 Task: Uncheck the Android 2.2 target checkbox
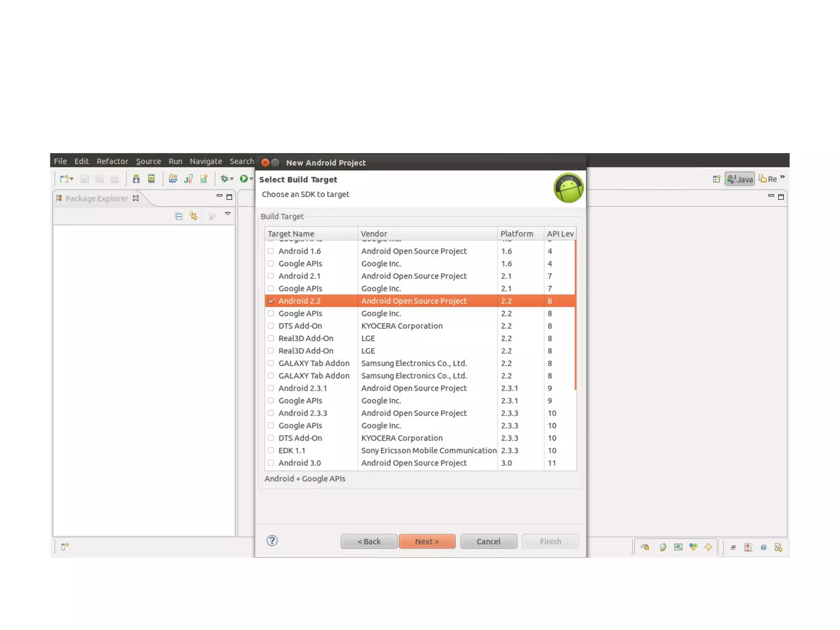coord(271,301)
